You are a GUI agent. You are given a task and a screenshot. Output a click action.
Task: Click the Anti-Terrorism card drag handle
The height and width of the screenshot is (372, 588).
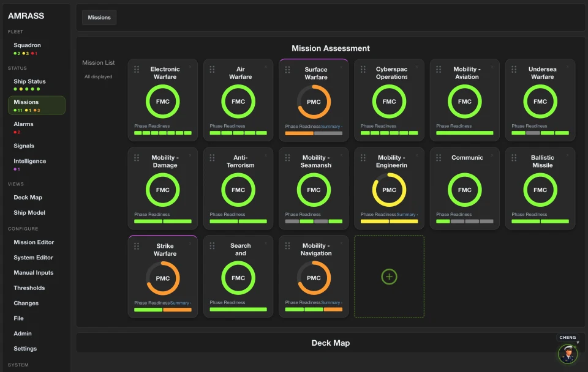pyautogui.click(x=212, y=158)
